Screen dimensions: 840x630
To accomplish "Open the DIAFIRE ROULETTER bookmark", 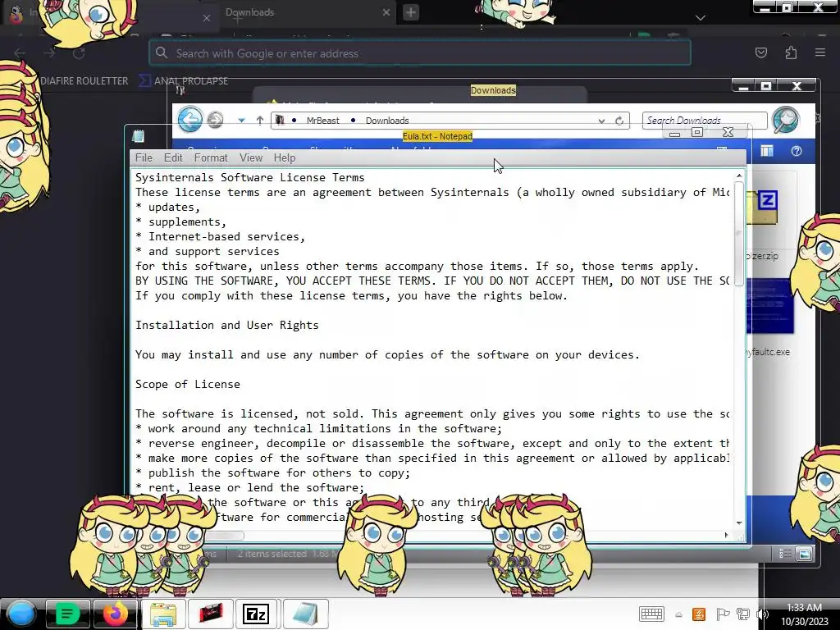I will tap(84, 81).
